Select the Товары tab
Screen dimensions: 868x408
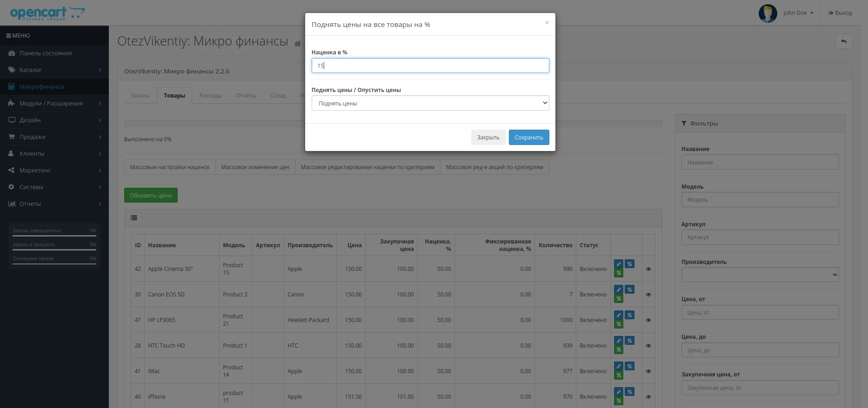click(x=174, y=96)
